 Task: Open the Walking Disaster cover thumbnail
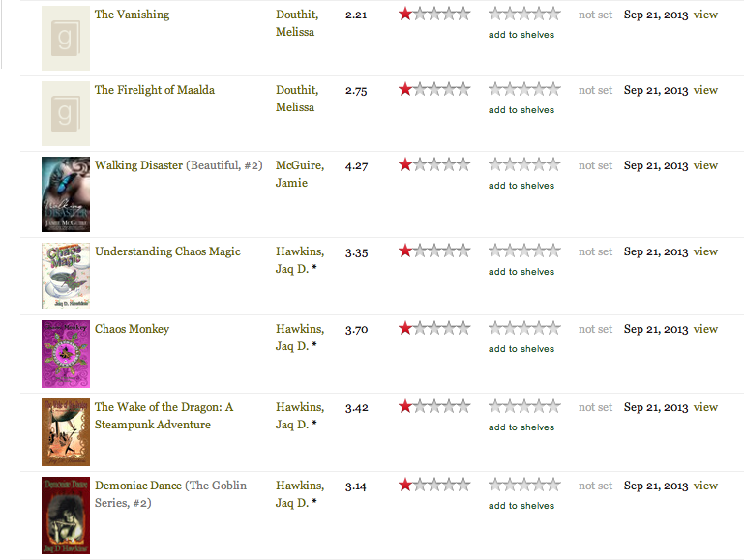(x=66, y=193)
